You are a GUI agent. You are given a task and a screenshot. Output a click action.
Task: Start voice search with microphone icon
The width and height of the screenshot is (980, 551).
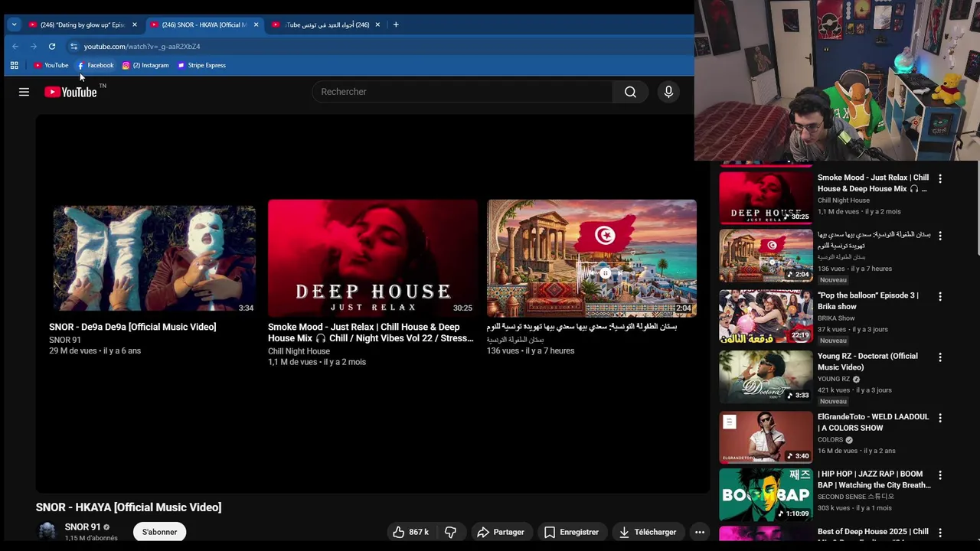point(668,92)
